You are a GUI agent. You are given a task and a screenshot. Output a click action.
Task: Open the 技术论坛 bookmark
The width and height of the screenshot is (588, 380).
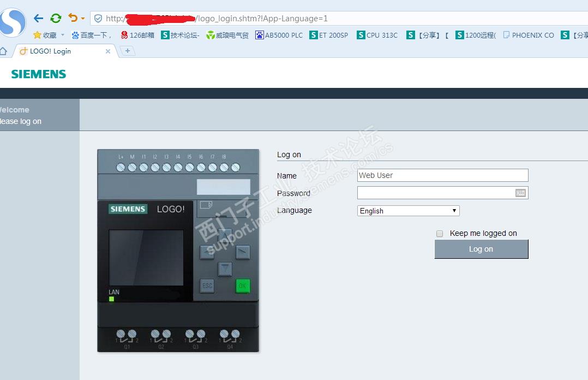tap(180, 35)
